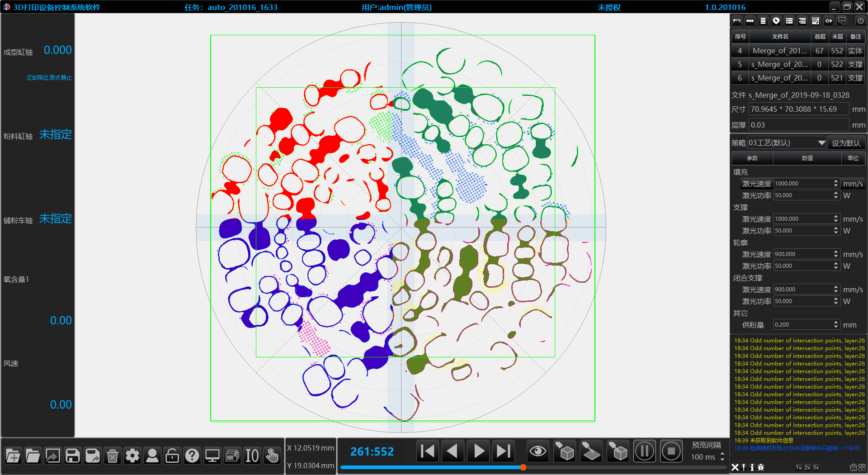Click the 参数 parameter column header
The image size is (868, 475).
pyautogui.click(x=752, y=158)
